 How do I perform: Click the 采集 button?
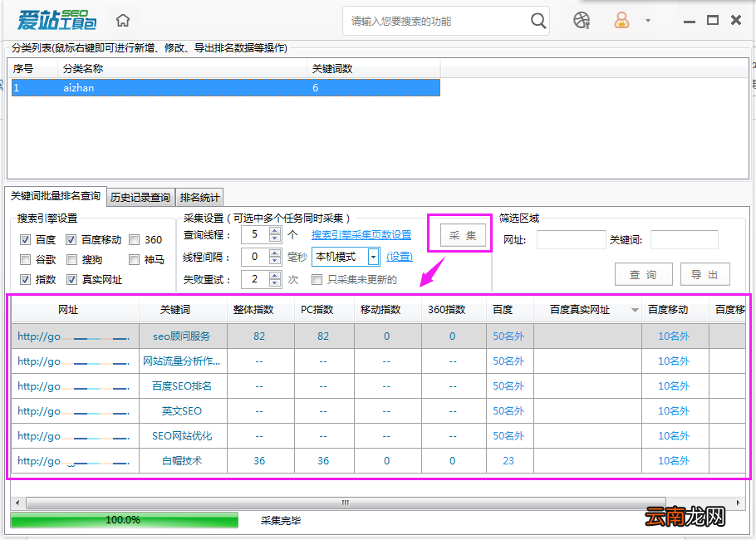coord(463,235)
